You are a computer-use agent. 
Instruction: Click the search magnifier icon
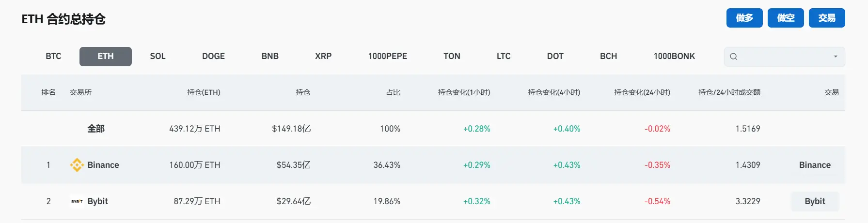(733, 57)
